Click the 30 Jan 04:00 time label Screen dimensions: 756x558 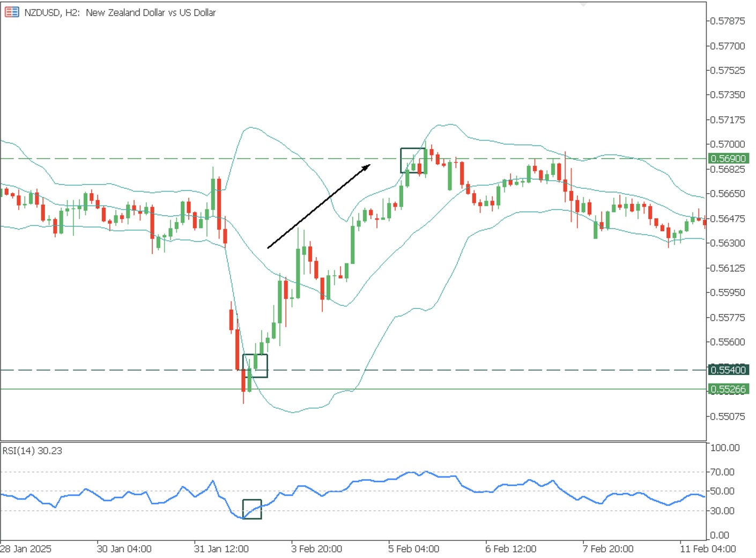pos(124,549)
